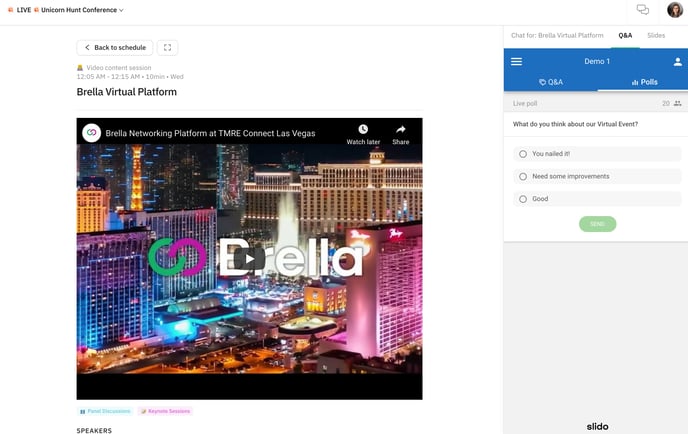Click the Watch later clock icon
Image resolution: width=688 pixels, height=434 pixels.
click(363, 129)
